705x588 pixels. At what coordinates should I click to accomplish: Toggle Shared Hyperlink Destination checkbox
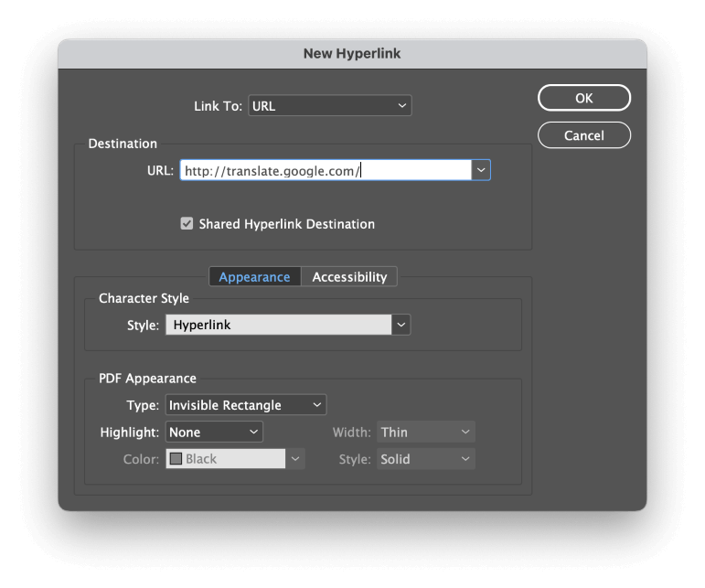(187, 223)
